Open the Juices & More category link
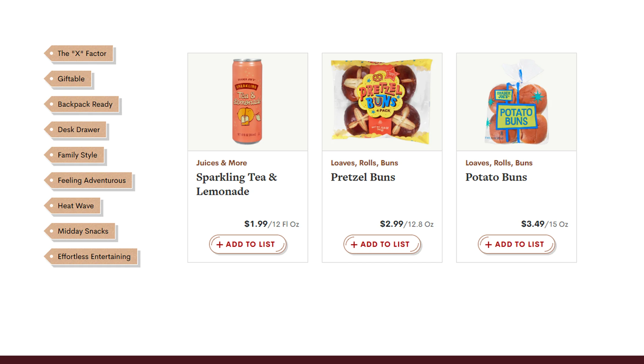This screenshot has height=364, width=644. pos(221,163)
